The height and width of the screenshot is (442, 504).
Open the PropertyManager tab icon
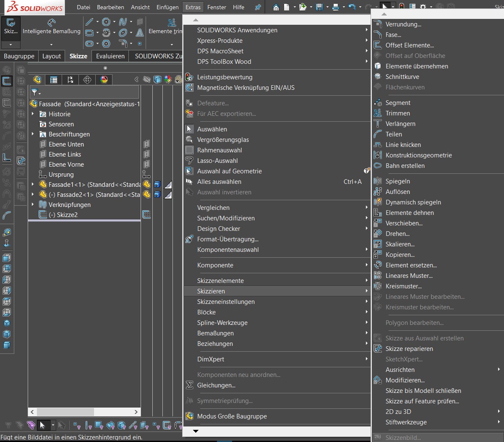(54, 79)
